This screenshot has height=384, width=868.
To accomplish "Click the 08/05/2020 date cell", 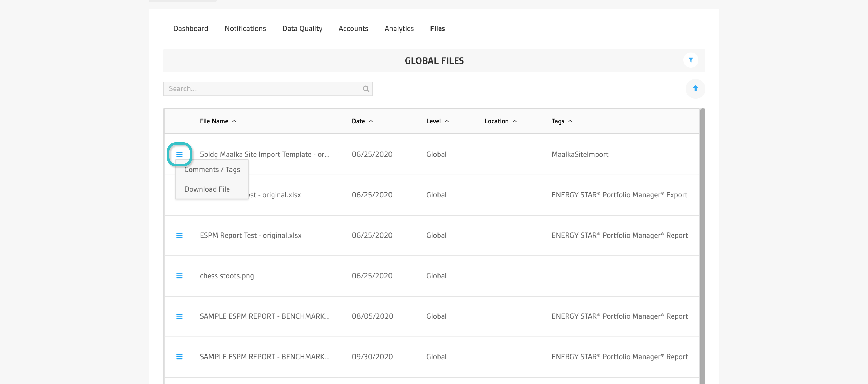I will click(372, 316).
